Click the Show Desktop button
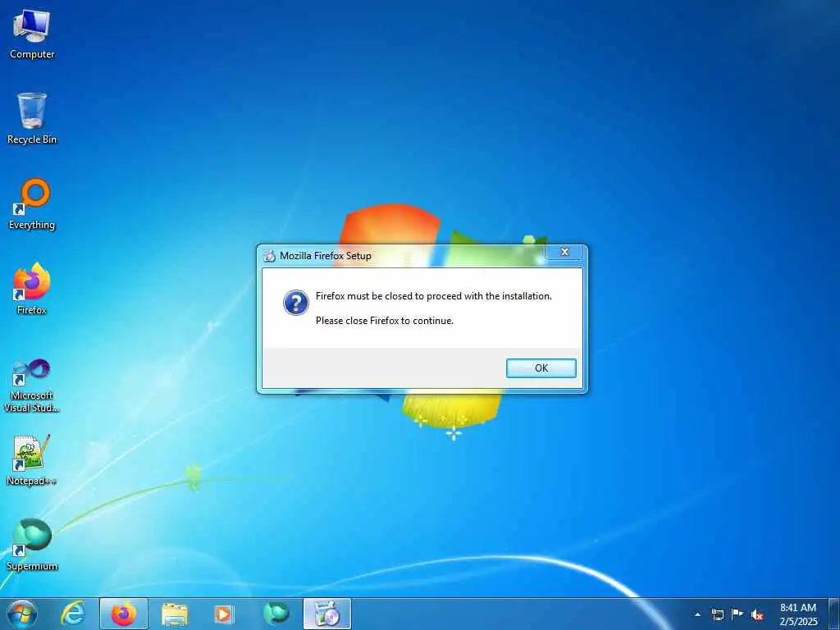This screenshot has height=630, width=840. [x=834, y=614]
